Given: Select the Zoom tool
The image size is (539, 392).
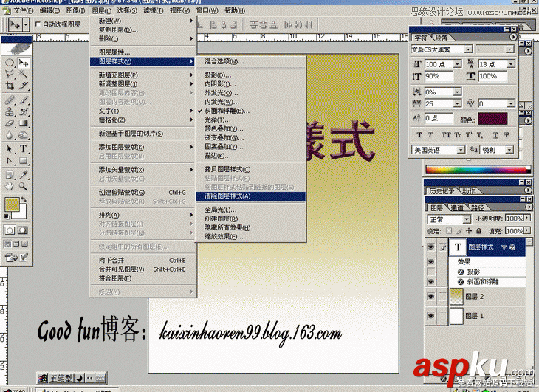Looking at the screenshot, I should click(x=24, y=187).
